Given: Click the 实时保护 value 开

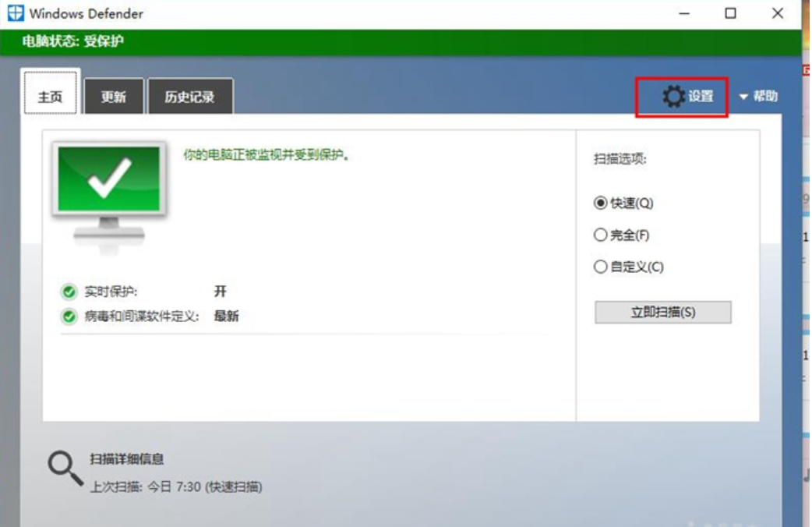Looking at the screenshot, I should pyautogui.click(x=220, y=292).
